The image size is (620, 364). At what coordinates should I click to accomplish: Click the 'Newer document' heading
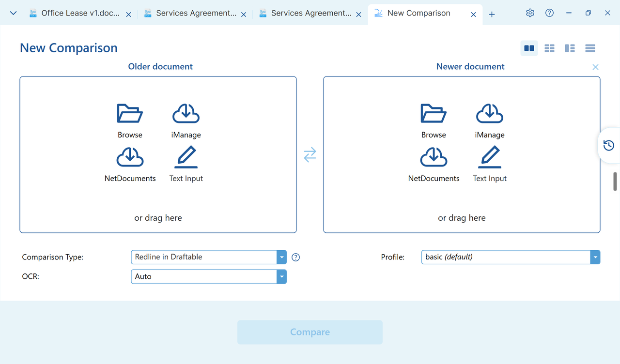coord(470,67)
